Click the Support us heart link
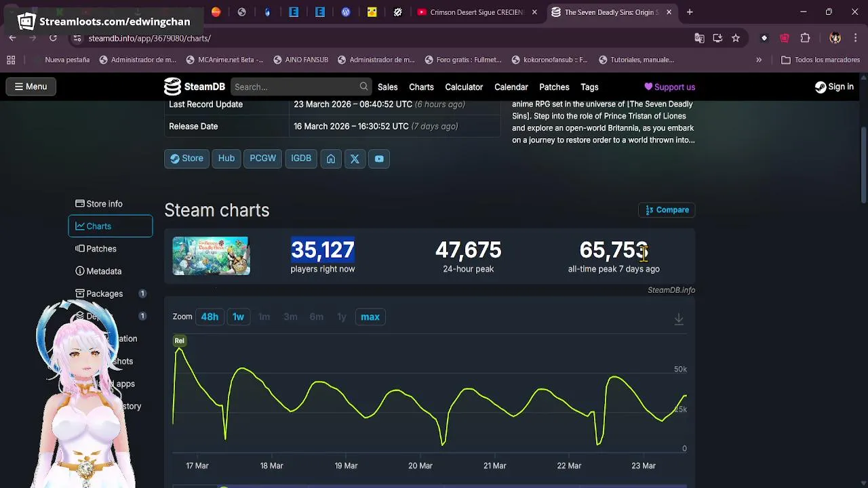Screen dimensions: 868x488 [x=669, y=87]
